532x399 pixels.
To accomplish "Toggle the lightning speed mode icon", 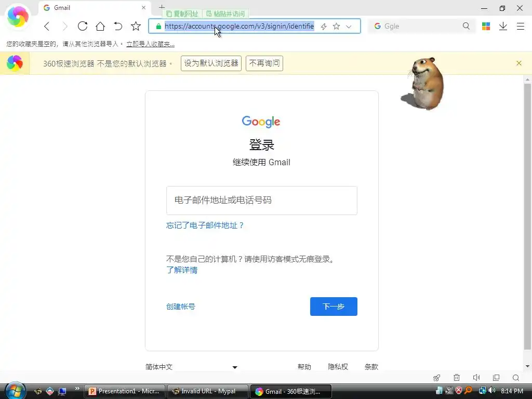I will click(324, 26).
